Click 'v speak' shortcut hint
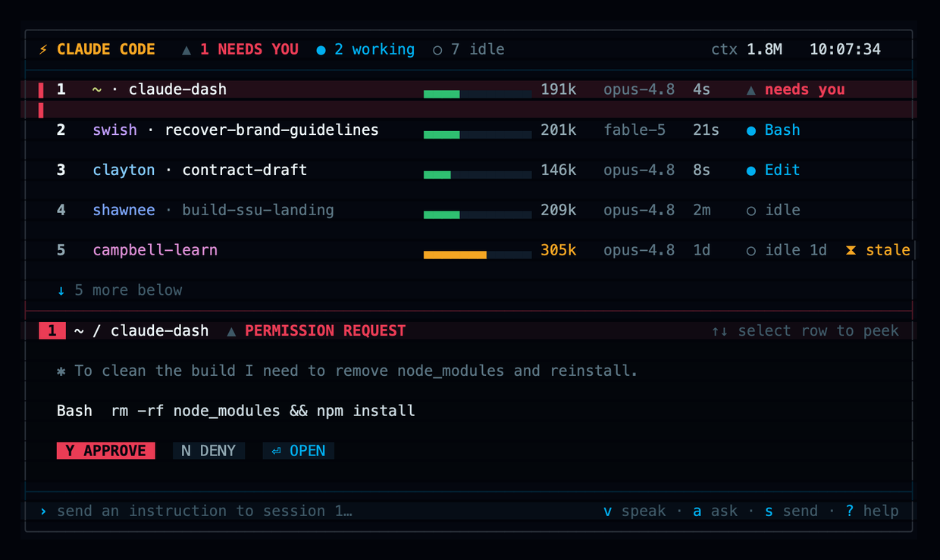Screen dimensions: 940x560 [x=634, y=511]
